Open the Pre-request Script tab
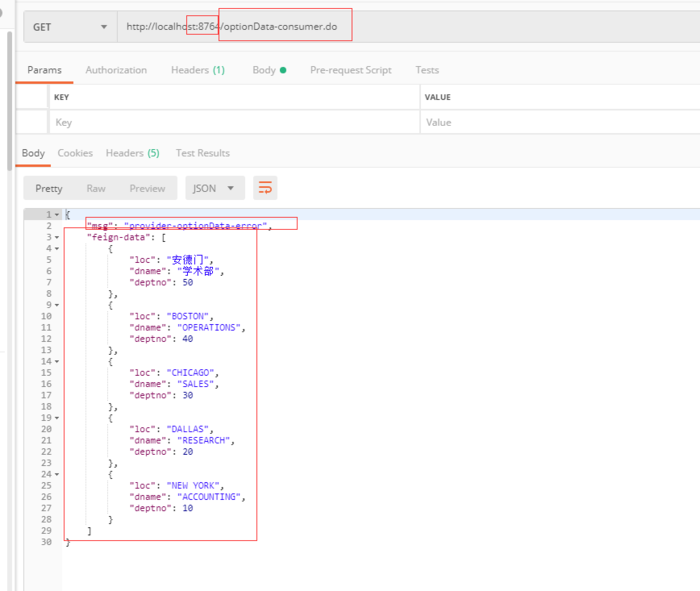The height and width of the screenshot is (591, 700). [350, 70]
